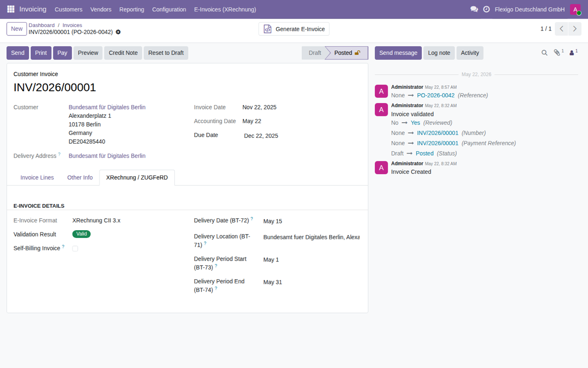Click the Send invoice button
This screenshot has height=368, width=588.
pyautogui.click(x=18, y=53)
